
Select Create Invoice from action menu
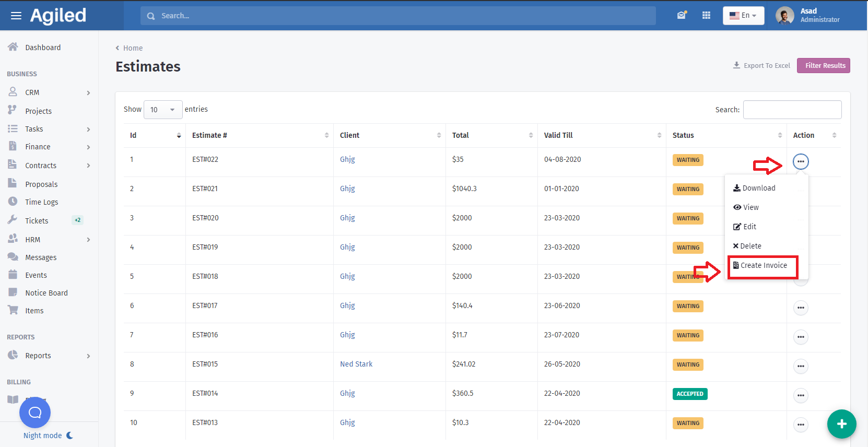[763, 265]
